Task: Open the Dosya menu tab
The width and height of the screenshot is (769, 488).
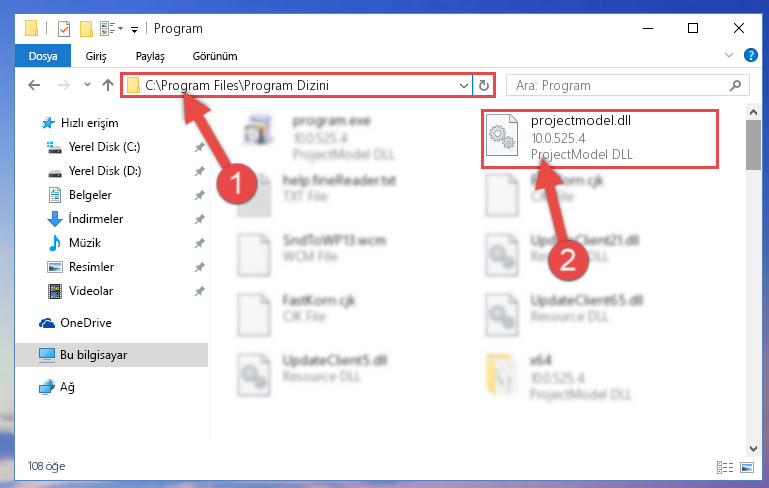Action: pos(43,56)
